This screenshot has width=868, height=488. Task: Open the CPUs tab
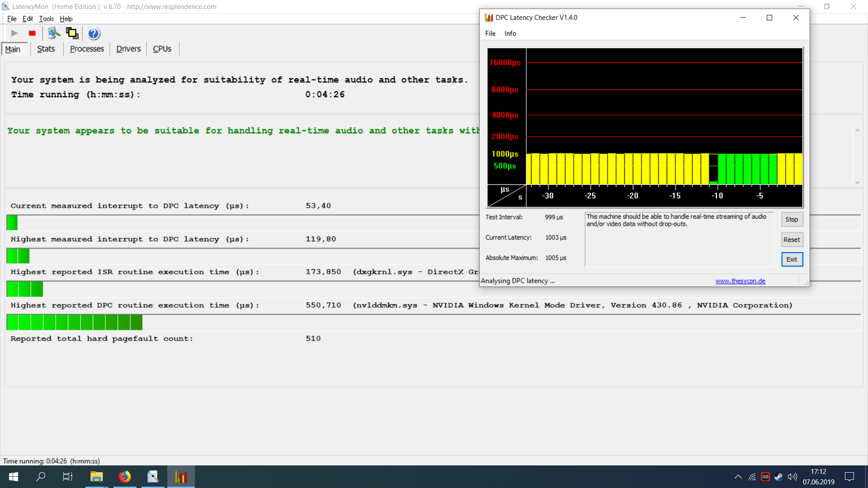162,49
